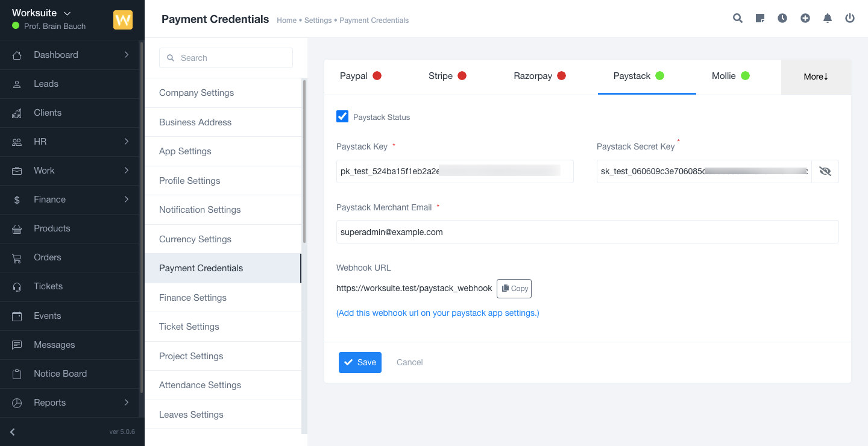This screenshot has width=868, height=446.
Task: Click the Work briefcase icon
Action: (17, 171)
